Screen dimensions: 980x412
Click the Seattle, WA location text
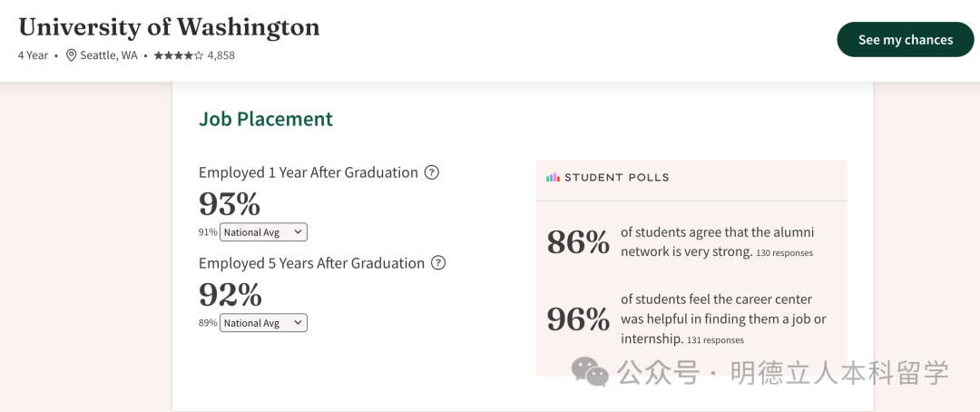[109, 55]
